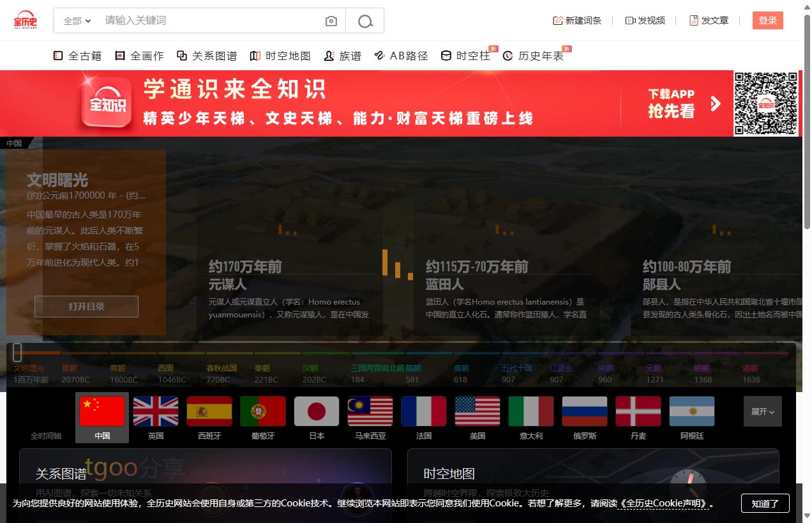The image size is (812, 523).
Task: Open the 历史年表 navigation item
Action: 534,56
